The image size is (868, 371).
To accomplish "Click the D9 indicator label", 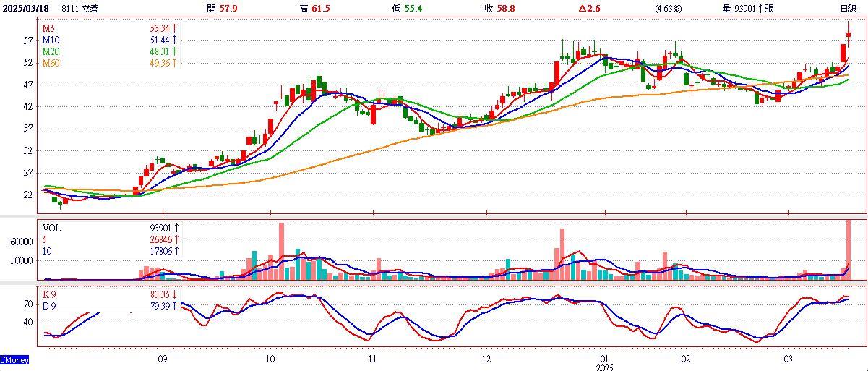I will 50,306.
